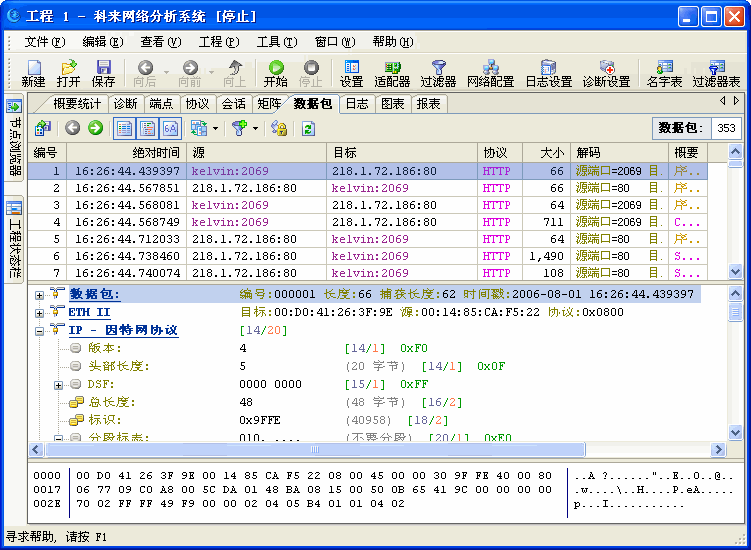The image size is (751, 550).
Task: Sort by the 绝对时间 column header
Action: coord(126,153)
